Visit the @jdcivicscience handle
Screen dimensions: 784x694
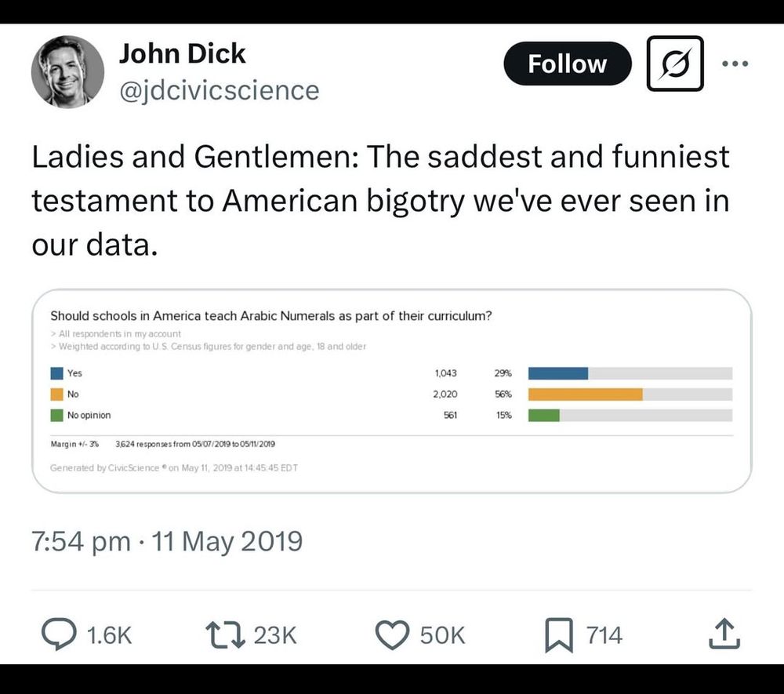219,90
